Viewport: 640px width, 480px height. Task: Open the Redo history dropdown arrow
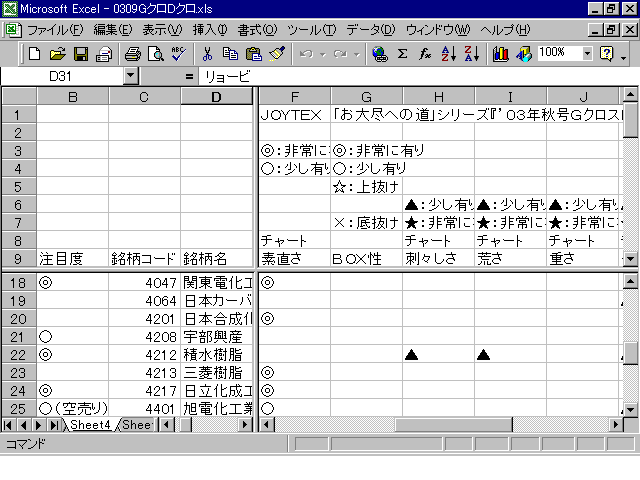coord(357,54)
